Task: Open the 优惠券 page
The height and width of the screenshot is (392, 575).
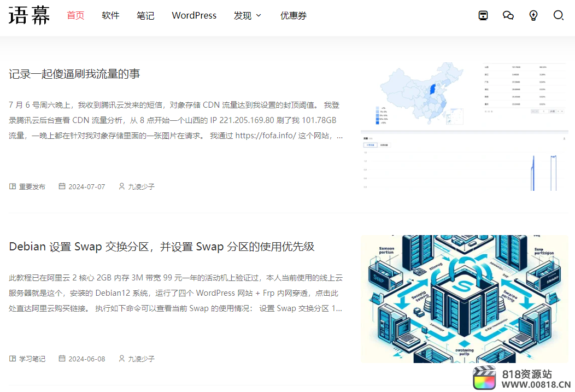Action: (x=294, y=15)
